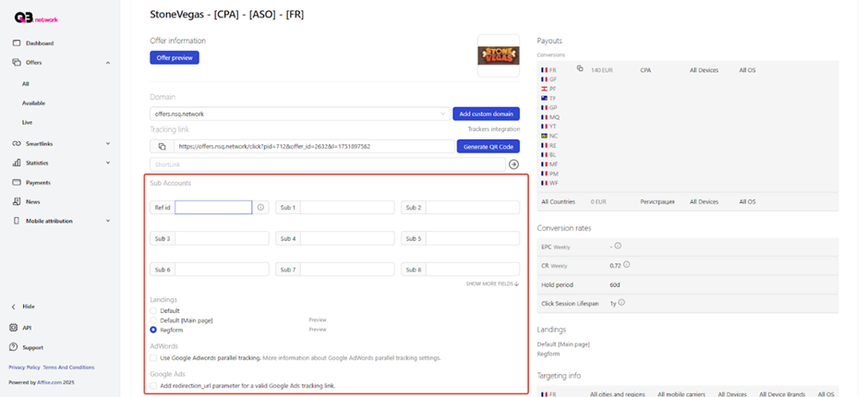Screen dimensions: 868x397
Task: Click the CR Weekly info icon
Action: (627, 265)
